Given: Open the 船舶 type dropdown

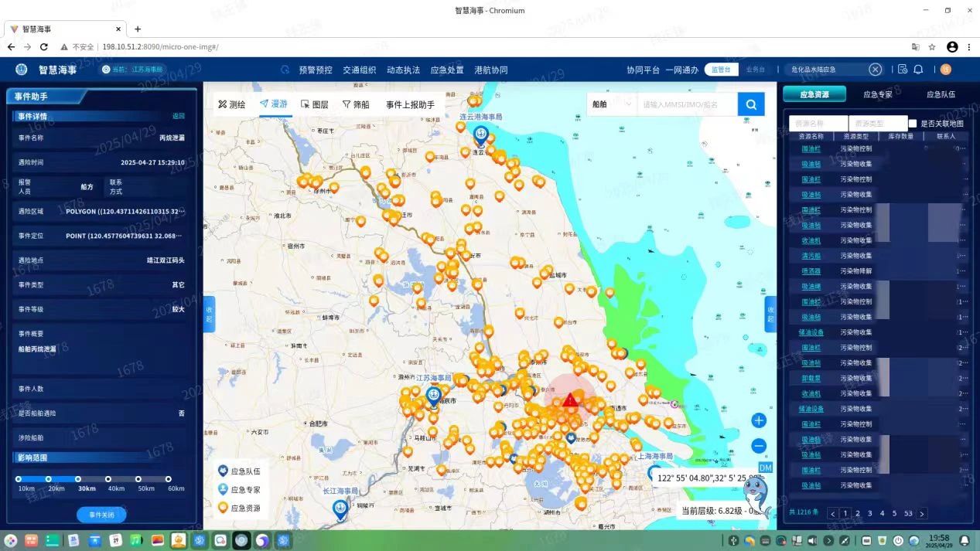Looking at the screenshot, I should point(611,104).
